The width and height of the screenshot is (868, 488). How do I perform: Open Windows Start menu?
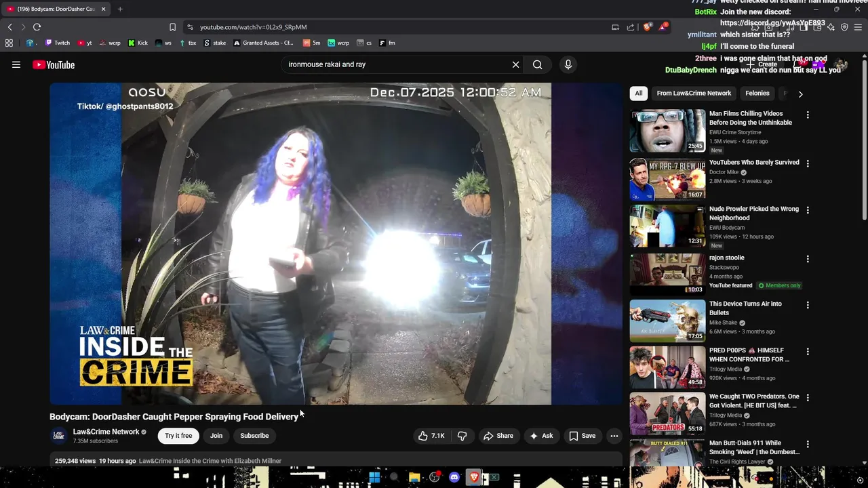coord(374,477)
